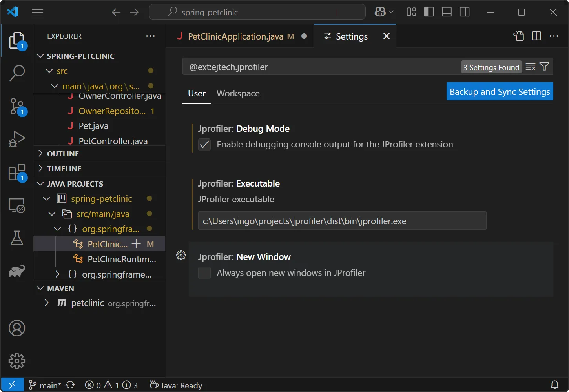Collapse the first org.springfra... package
The height and width of the screenshot is (392, 569).
point(99,229)
